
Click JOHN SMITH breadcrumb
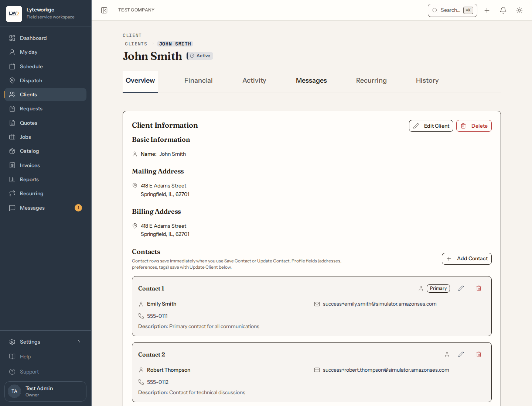coord(175,44)
